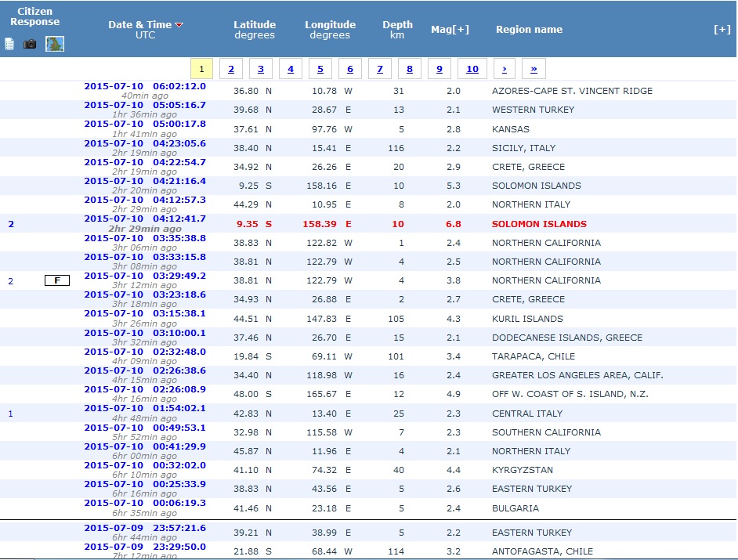Viewport: 738px width, 560px height.
Task: Open the 2015-07-10 03:23:18.6 event
Action: (x=145, y=294)
